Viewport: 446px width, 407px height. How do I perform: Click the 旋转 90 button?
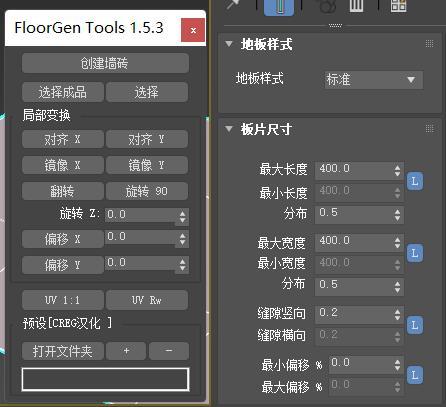[x=147, y=191]
